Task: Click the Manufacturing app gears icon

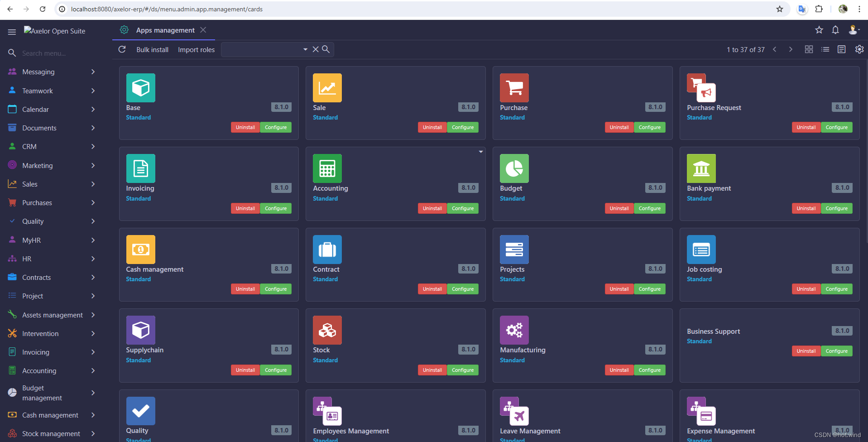Action: click(514, 330)
